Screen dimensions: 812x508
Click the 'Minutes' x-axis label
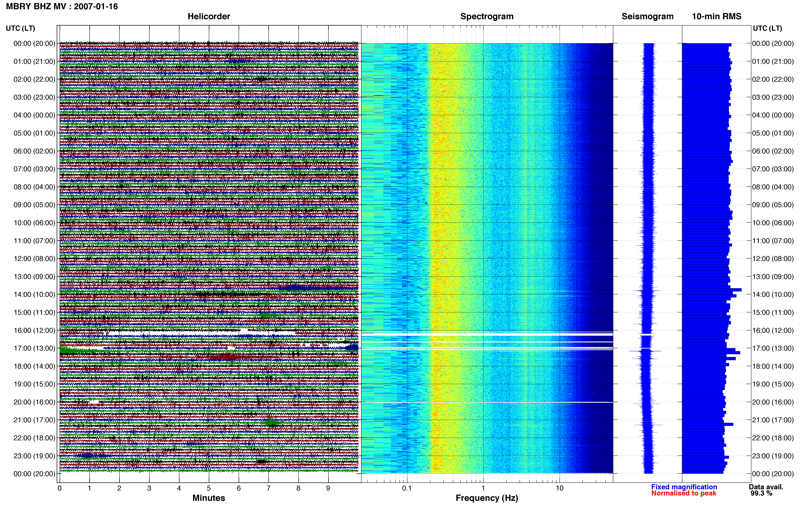(x=208, y=498)
